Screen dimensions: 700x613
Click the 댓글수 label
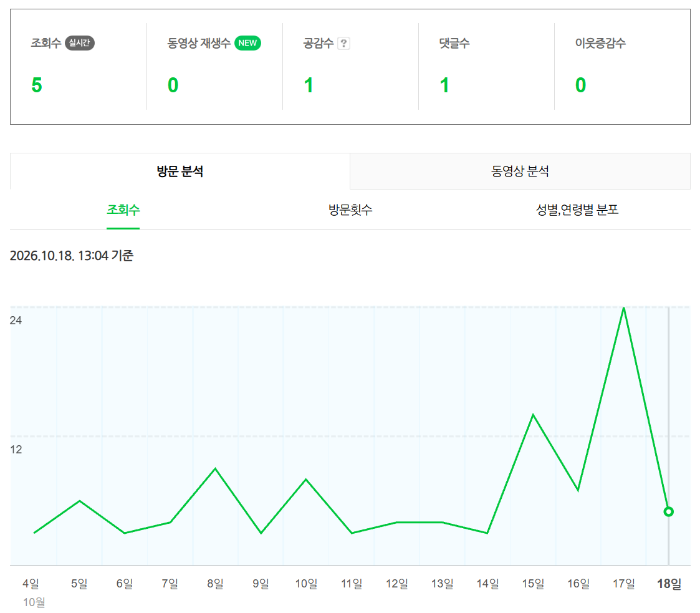pyautogui.click(x=454, y=43)
